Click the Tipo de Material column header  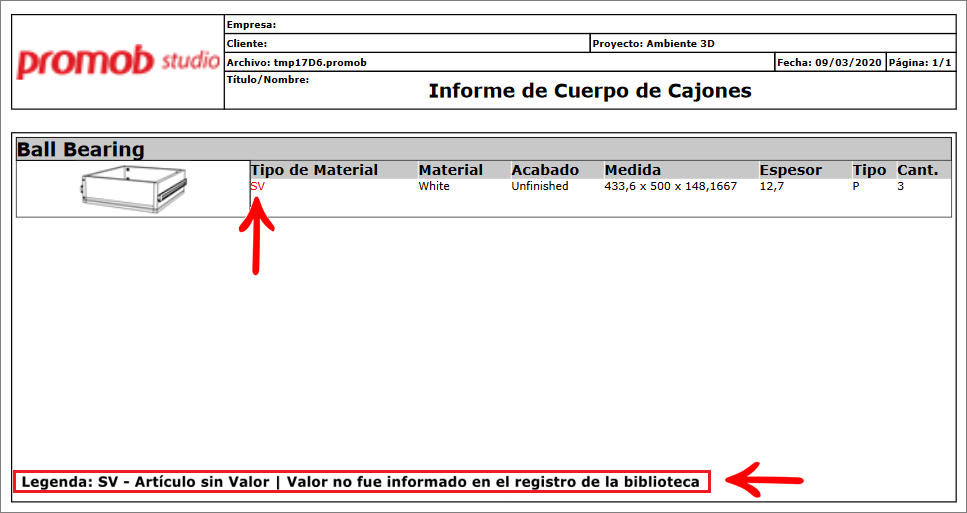314,170
